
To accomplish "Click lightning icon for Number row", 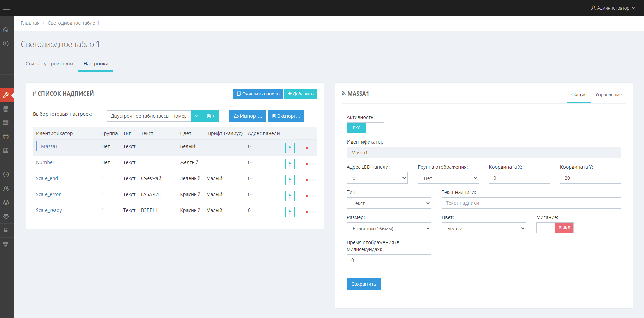I will pyautogui.click(x=290, y=164).
